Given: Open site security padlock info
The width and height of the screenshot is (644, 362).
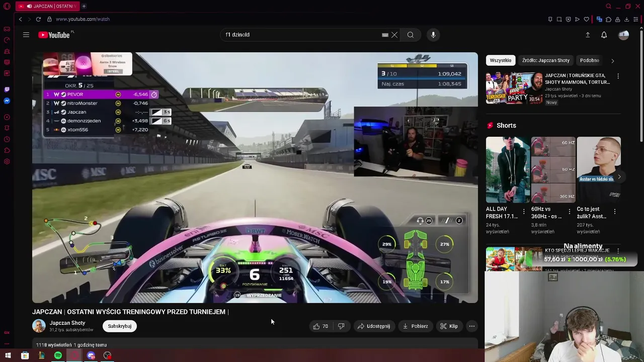Looking at the screenshot, I should (x=49, y=19).
